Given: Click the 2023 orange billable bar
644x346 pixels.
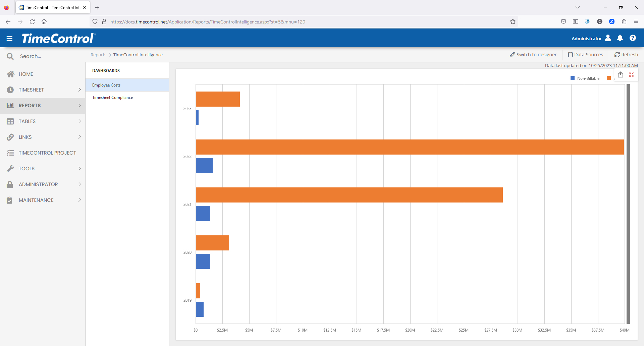Looking at the screenshot, I should (x=218, y=99).
